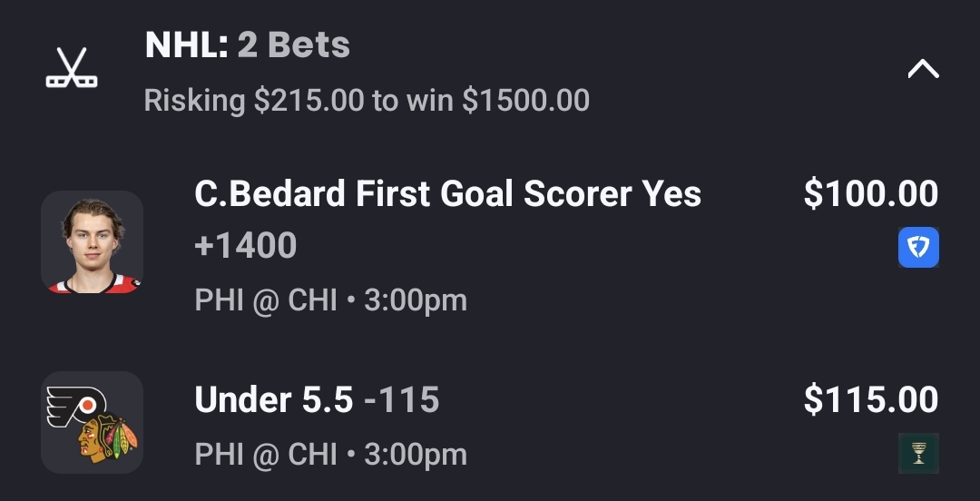The image size is (980, 501).
Task: Tap the crossed hockey sticks NHL icon
Action: 72,69
